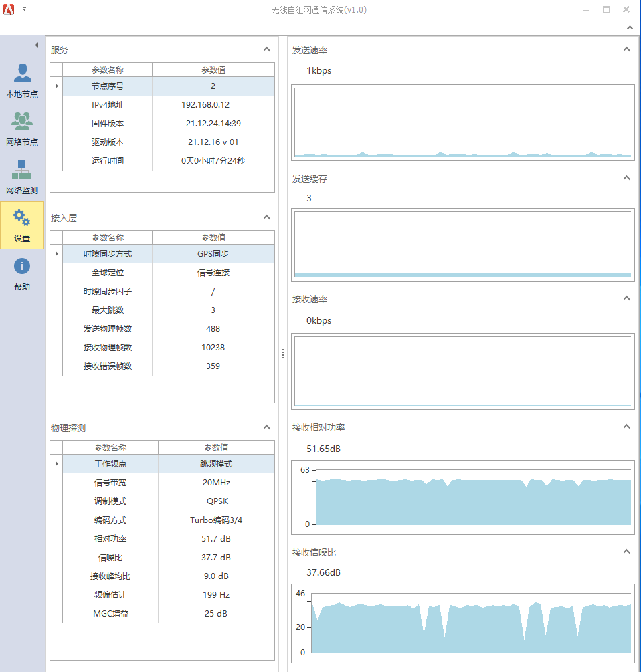The width and height of the screenshot is (641, 672).
Task: Select the 驱动版本 row
Action: [x=169, y=142]
